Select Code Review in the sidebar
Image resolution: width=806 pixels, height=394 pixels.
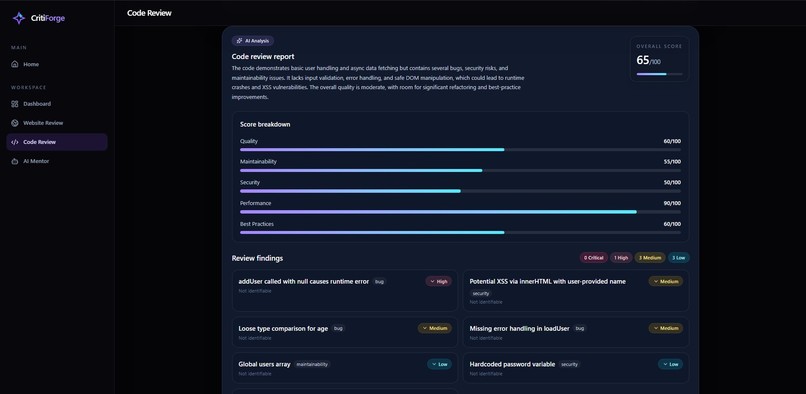coord(57,142)
